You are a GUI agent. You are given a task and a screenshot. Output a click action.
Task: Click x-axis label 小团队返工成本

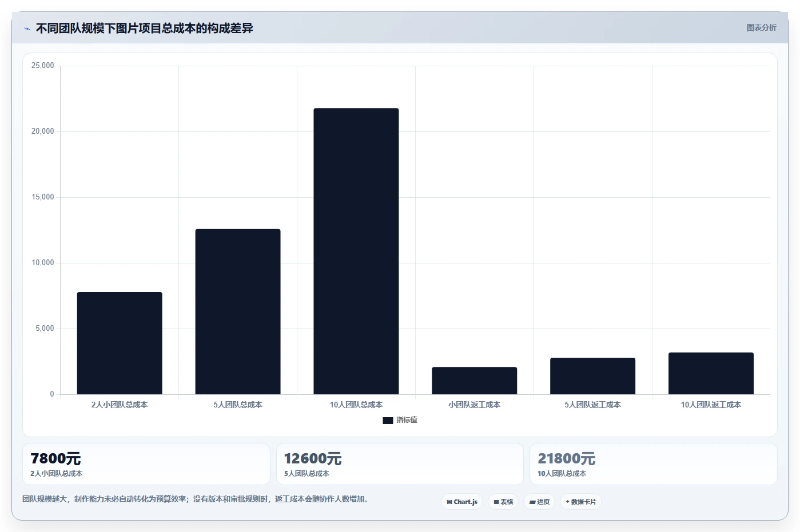pyautogui.click(x=475, y=405)
